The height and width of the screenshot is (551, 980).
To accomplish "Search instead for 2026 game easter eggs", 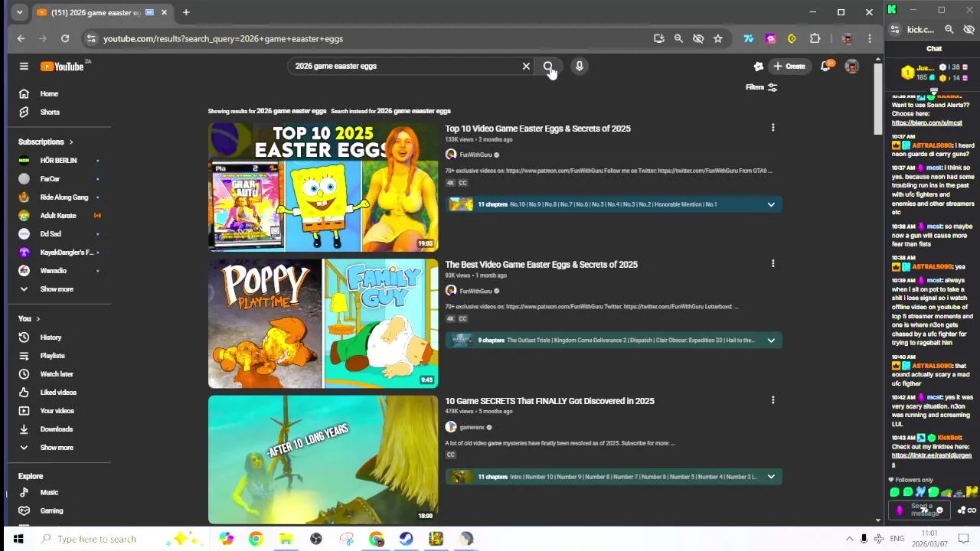I will 413,111.
